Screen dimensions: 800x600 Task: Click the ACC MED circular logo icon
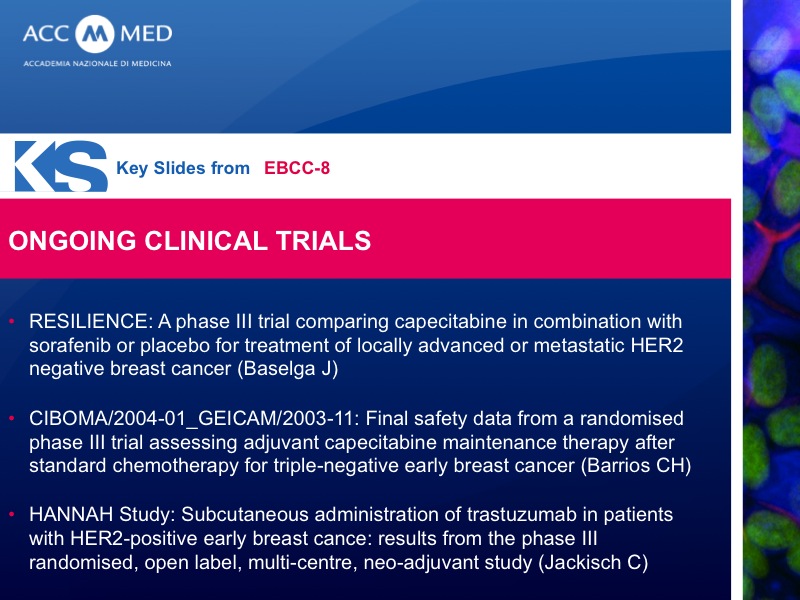[95, 34]
